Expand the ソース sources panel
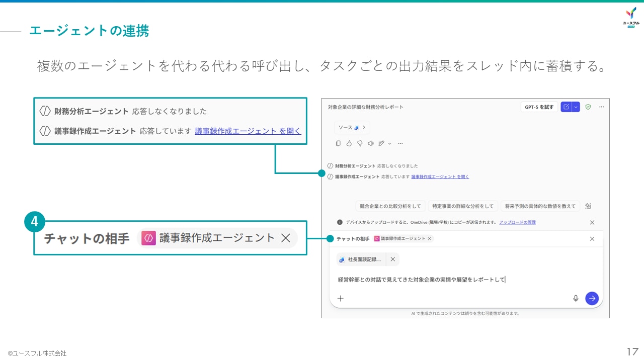The width and height of the screenshot is (644, 362). (x=352, y=128)
